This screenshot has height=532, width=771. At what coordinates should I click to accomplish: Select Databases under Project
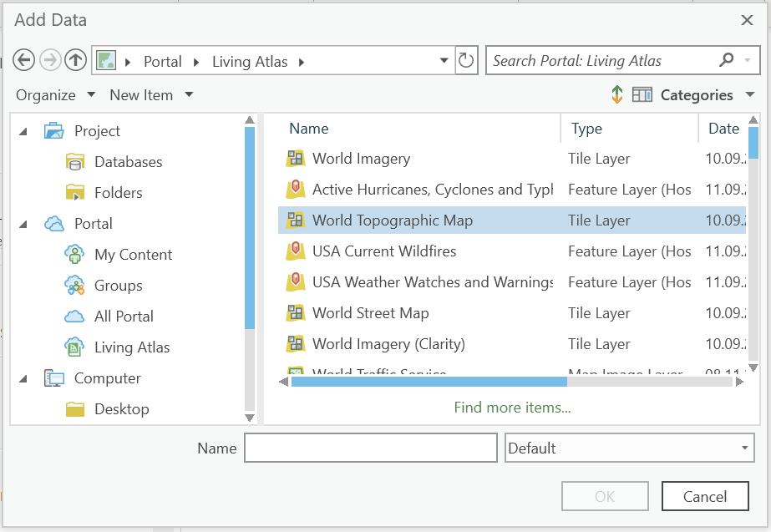point(129,162)
